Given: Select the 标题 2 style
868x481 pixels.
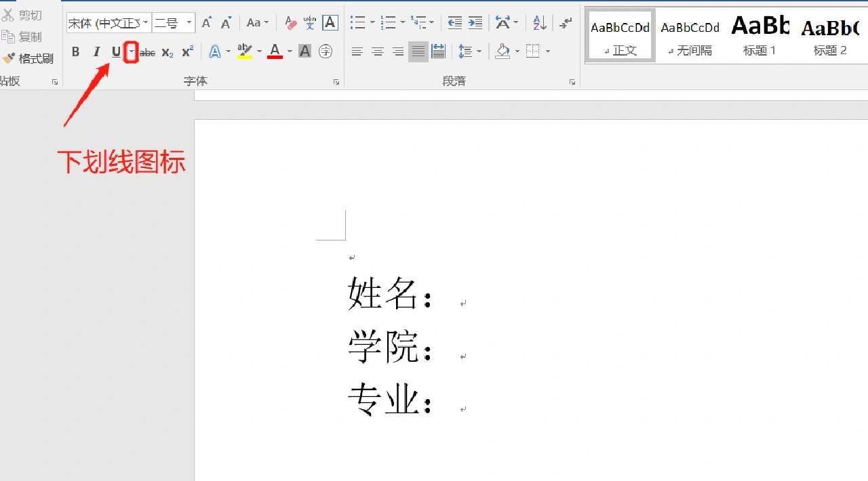Looking at the screenshot, I should (x=830, y=36).
